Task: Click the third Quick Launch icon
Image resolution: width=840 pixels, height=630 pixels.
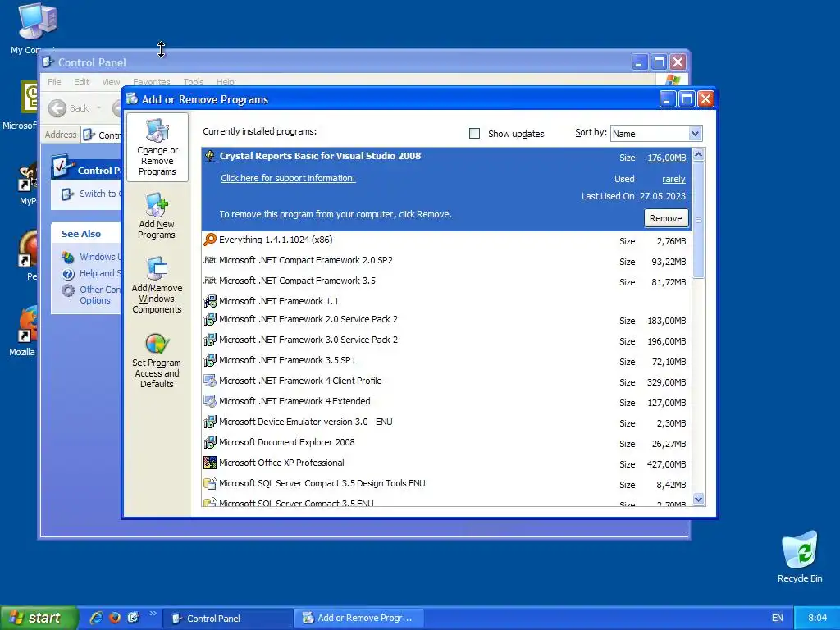Action: pos(134,618)
